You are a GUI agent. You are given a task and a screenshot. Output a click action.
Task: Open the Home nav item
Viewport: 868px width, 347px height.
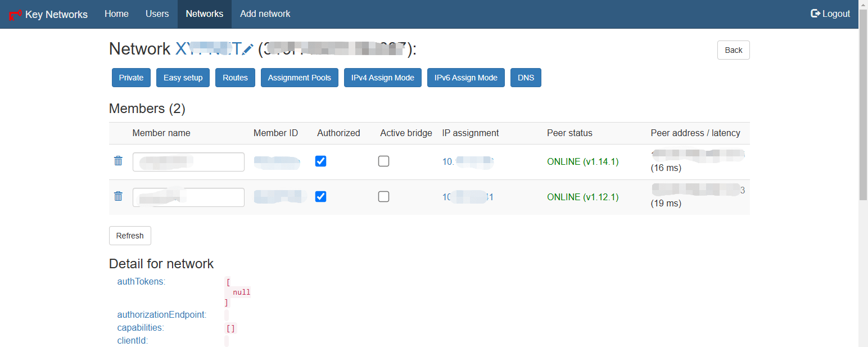pyautogui.click(x=116, y=14)
